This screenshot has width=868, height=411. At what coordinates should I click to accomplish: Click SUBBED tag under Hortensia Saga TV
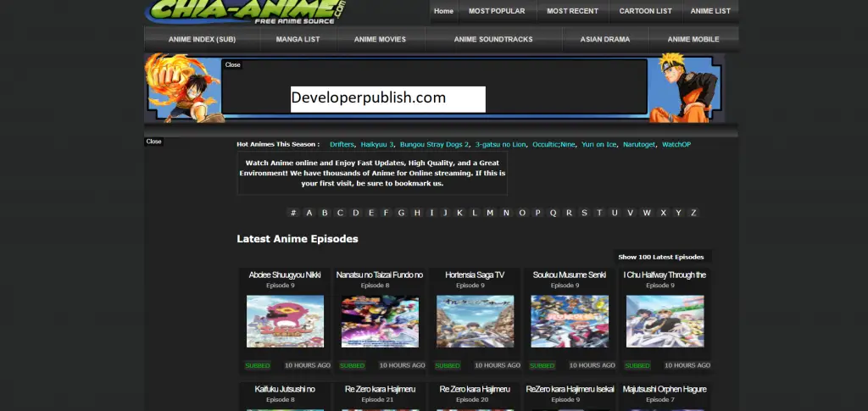pyautogui.click(x=448, y=365)
